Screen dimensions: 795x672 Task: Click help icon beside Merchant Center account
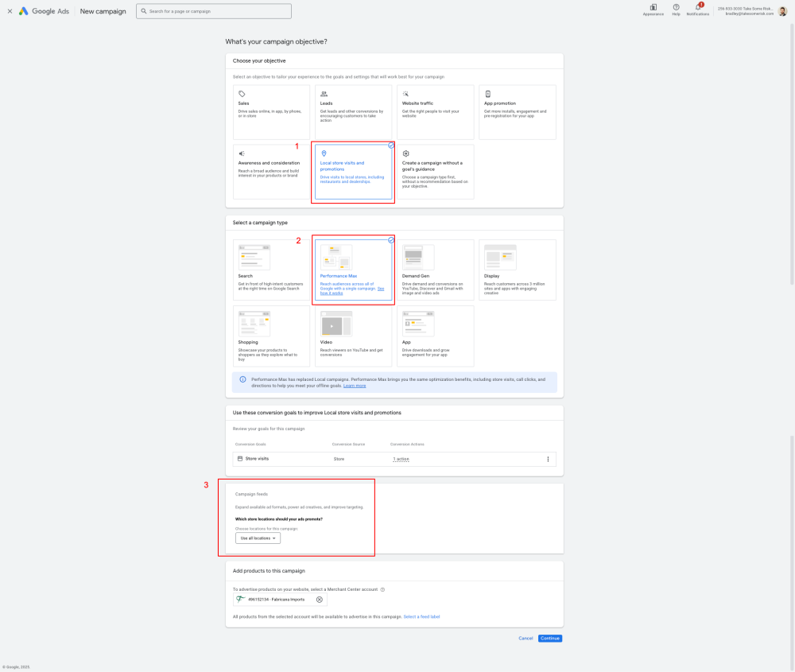[x=383, y=589]
